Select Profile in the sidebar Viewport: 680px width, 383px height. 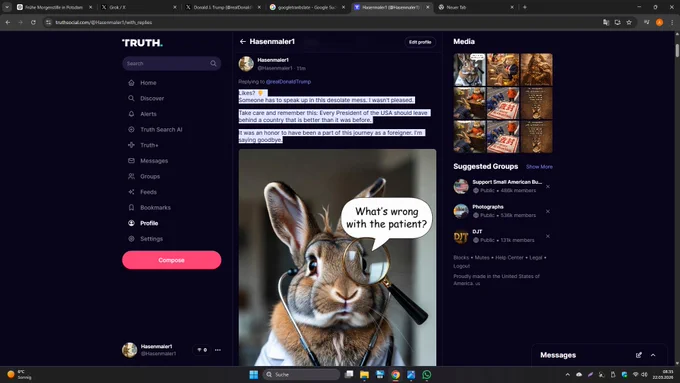click(149, 223)
